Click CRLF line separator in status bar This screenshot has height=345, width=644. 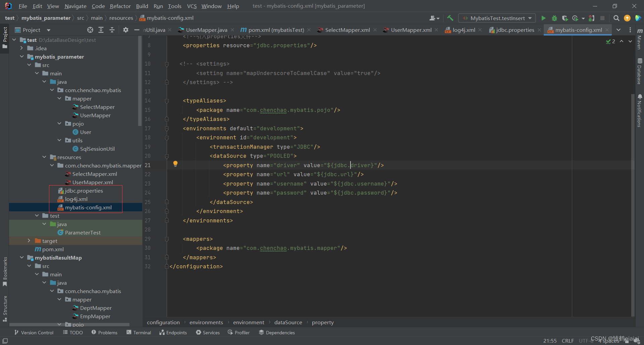[568, 341]
